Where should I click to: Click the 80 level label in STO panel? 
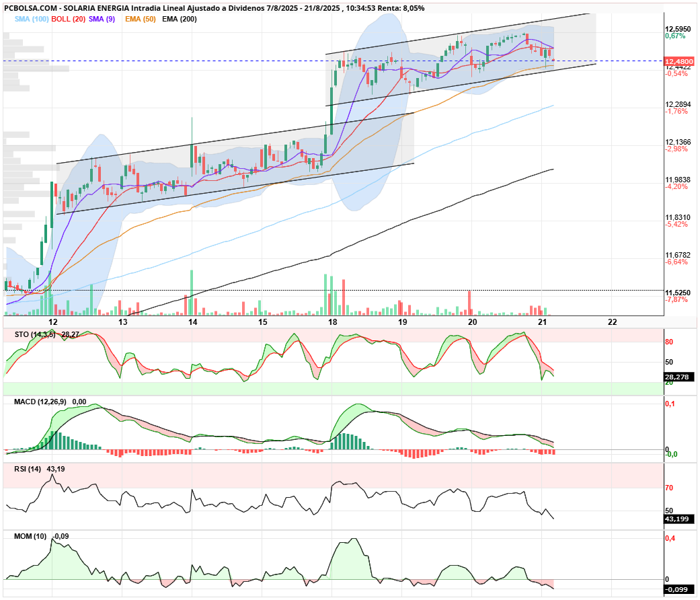click(x=669, y=342)
